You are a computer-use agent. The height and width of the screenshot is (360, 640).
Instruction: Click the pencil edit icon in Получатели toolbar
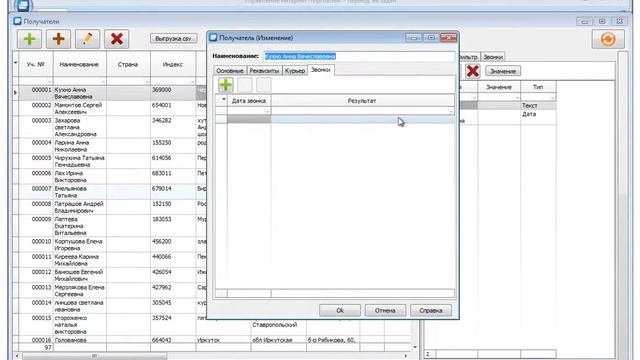(x=87, y=39)
